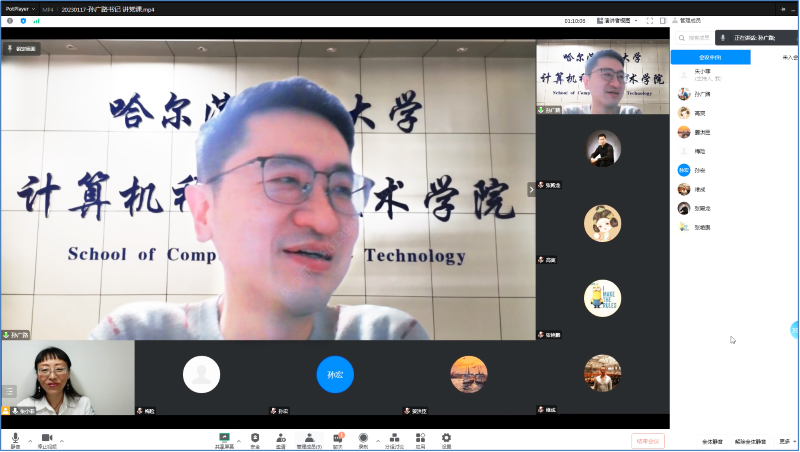Open the Apps (应用) icon

pos(421,439)
